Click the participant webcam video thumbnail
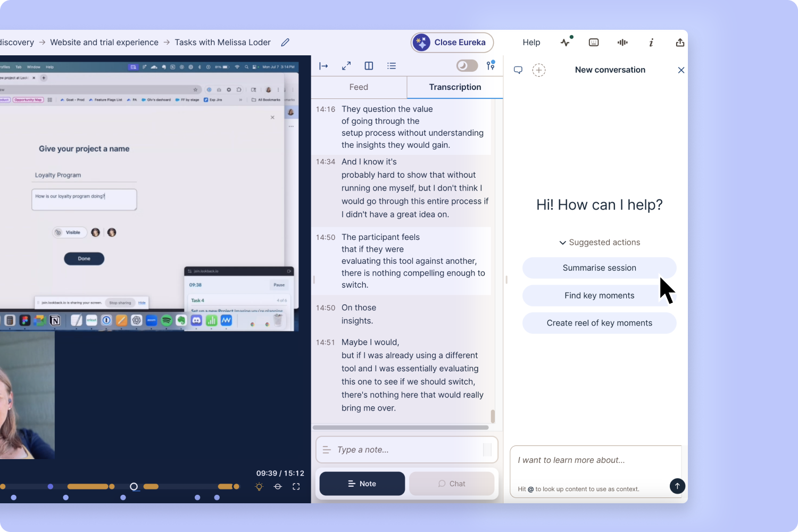Image resolution: width=798 pixels, height=532 pixels. 27,395
